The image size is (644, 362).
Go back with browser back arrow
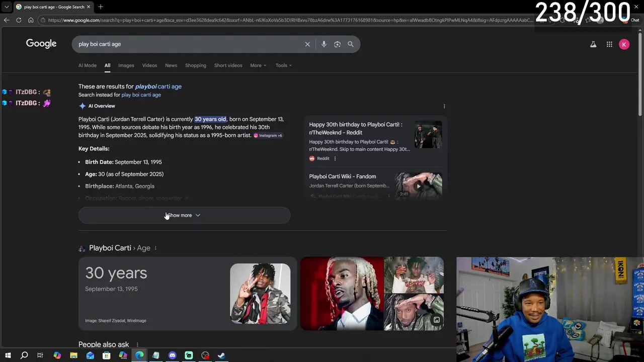7,20
